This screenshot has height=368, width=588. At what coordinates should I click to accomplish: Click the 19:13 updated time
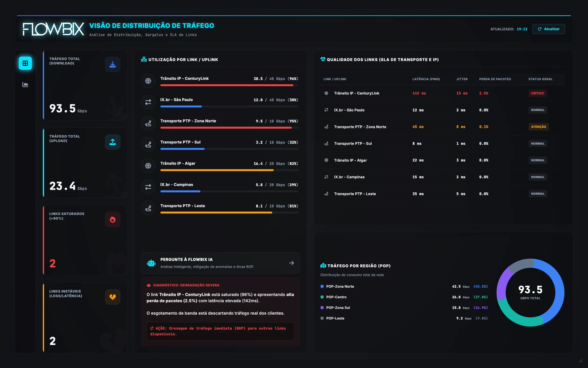[522, 29]
